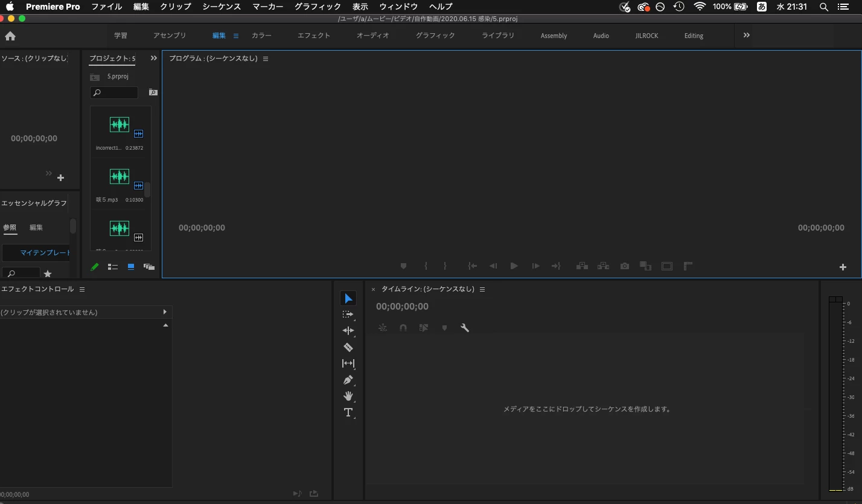Toggle rulers display in Program monitor
The image size is (862, 504).
pos(688,266)
